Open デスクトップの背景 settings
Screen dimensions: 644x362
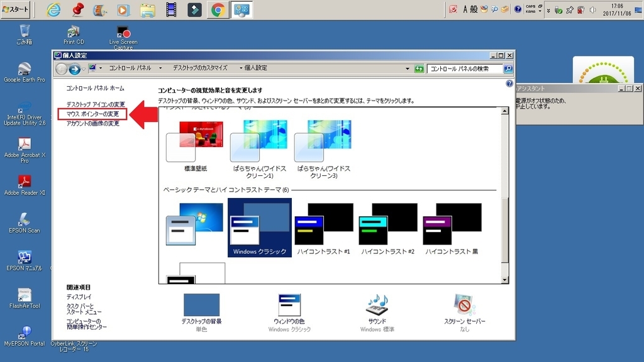click(x=202, y=313)
